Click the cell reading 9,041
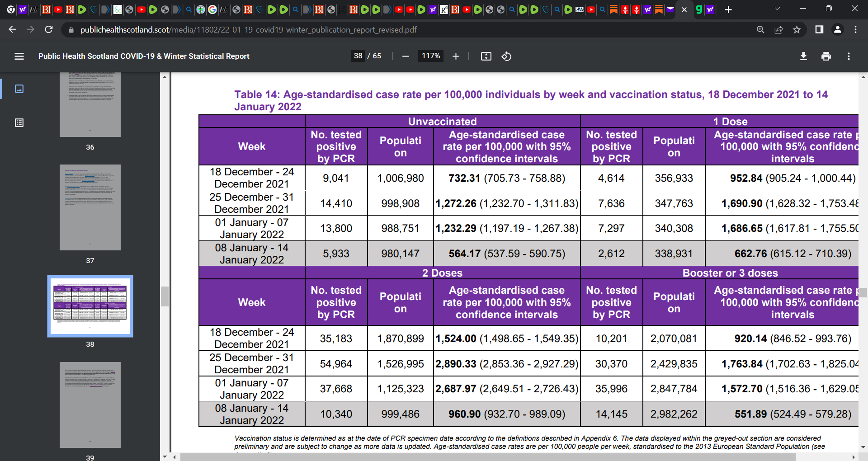The width and height of the screenshot is (868, 461). (336, 178)
